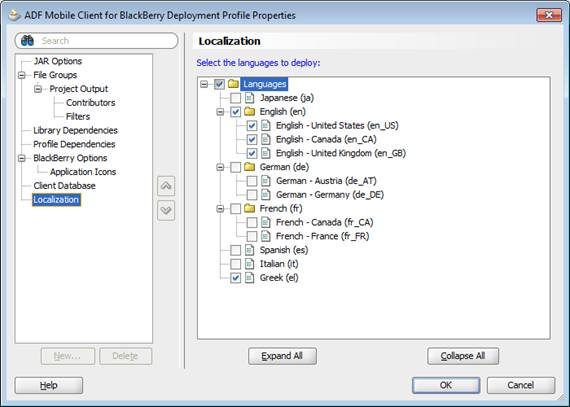This screenshot has height=407, width=570.
Task: Collapse the English (en) node
Action: (220, 112)
